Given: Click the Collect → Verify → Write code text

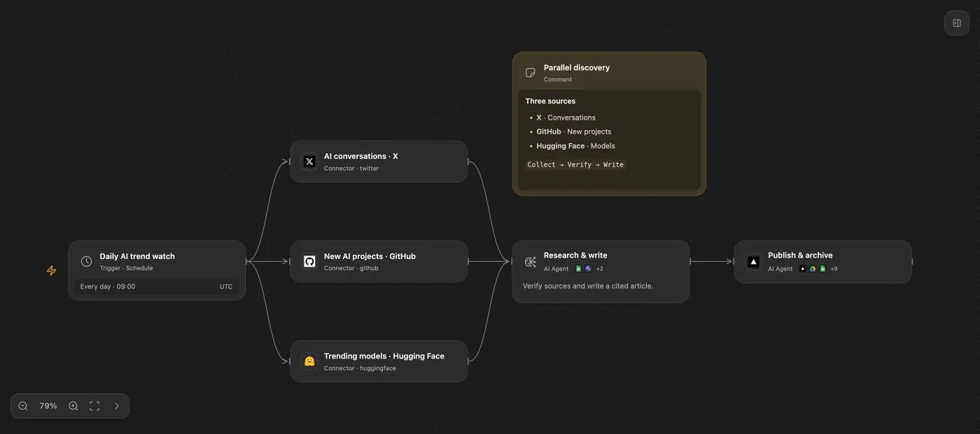Looking at the screenshot, I should (x=575, y=164).
